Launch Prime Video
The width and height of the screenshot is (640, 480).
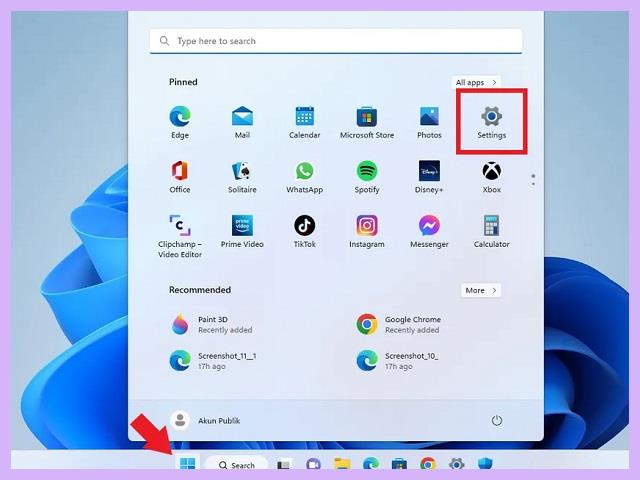click(242, 231)
